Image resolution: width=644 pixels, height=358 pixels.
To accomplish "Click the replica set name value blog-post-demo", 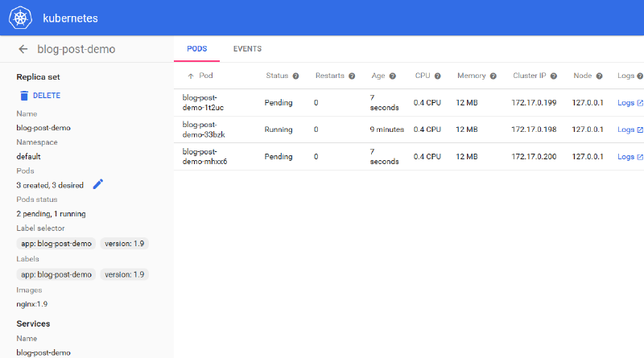I will coord(43,128).
